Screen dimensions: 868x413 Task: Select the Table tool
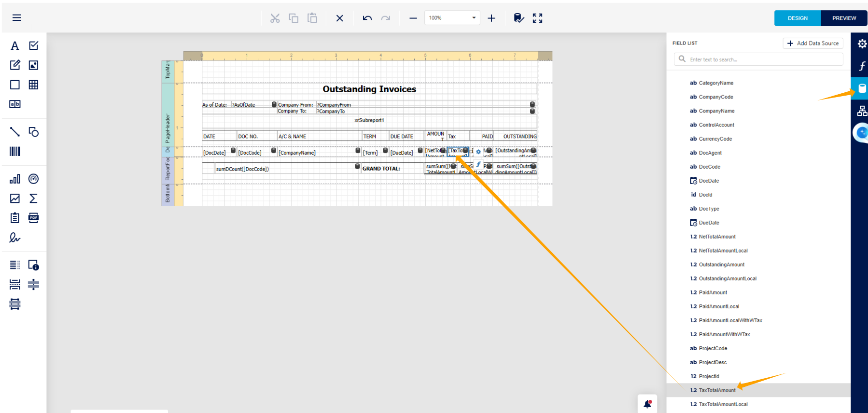click(x=33, y=85)
